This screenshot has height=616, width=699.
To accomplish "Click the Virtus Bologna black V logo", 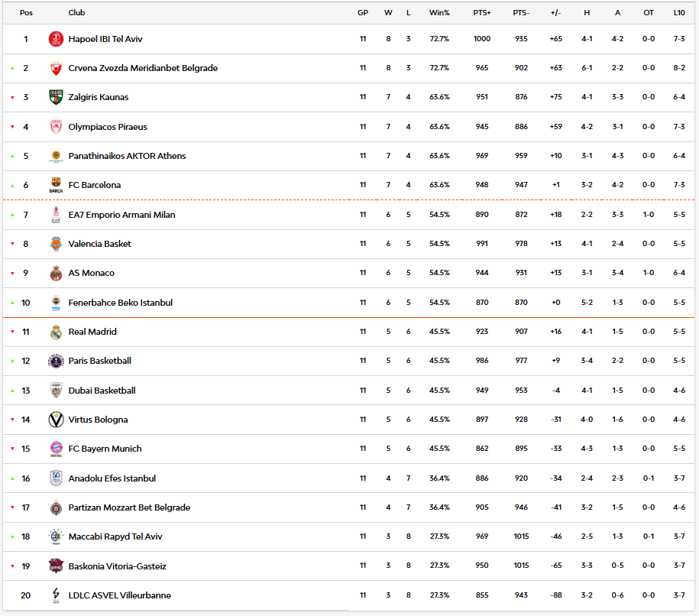I will click(56, 420).
